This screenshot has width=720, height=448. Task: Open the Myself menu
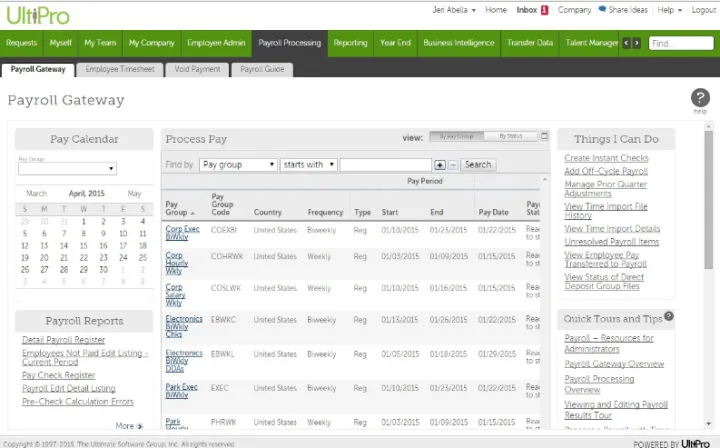(x=61, y=43)
